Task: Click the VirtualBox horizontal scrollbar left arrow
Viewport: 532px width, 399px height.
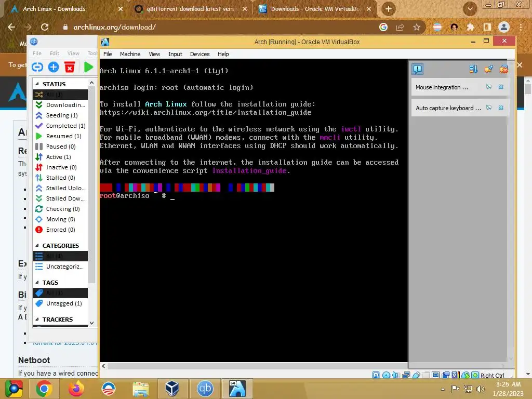Action: coord(103,366)
